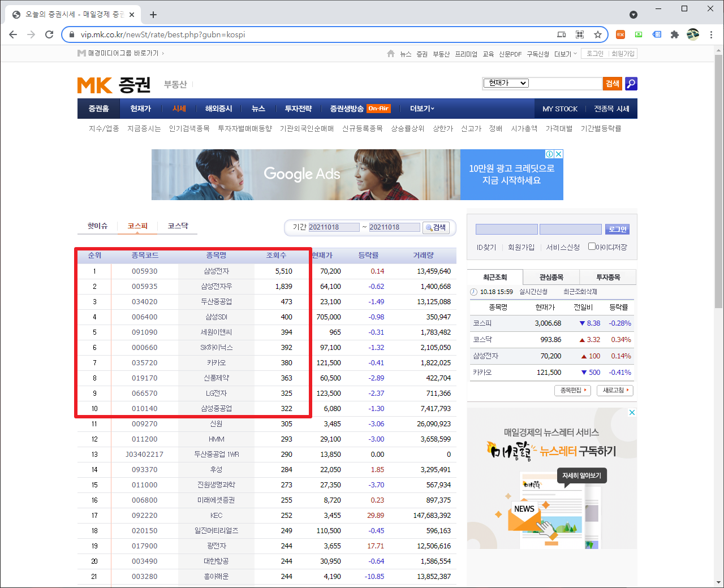Click the MK 증권 logo

(x=114, y=85)
